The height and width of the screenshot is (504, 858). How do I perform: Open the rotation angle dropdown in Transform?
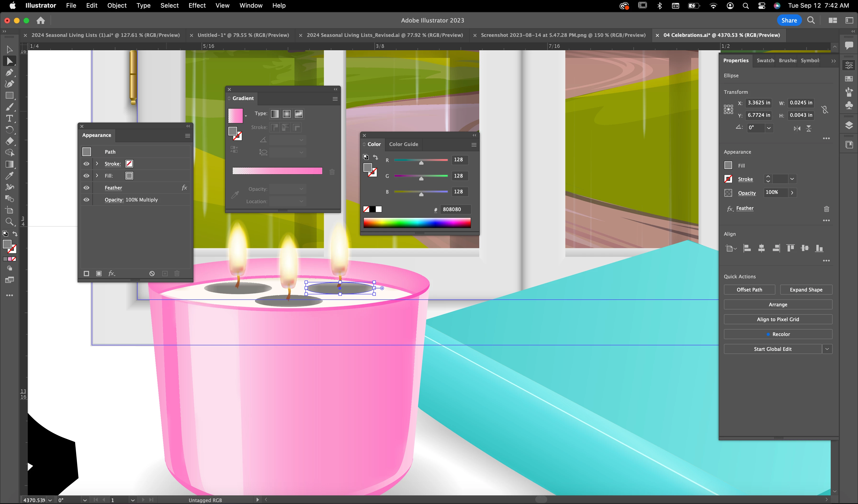click(x=768, y=128)
